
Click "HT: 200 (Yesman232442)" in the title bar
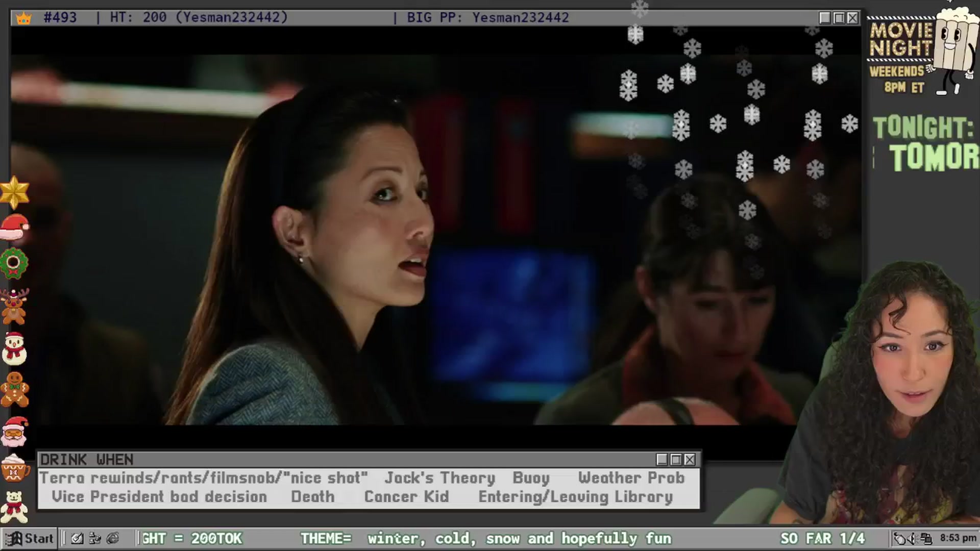[199, 17]
